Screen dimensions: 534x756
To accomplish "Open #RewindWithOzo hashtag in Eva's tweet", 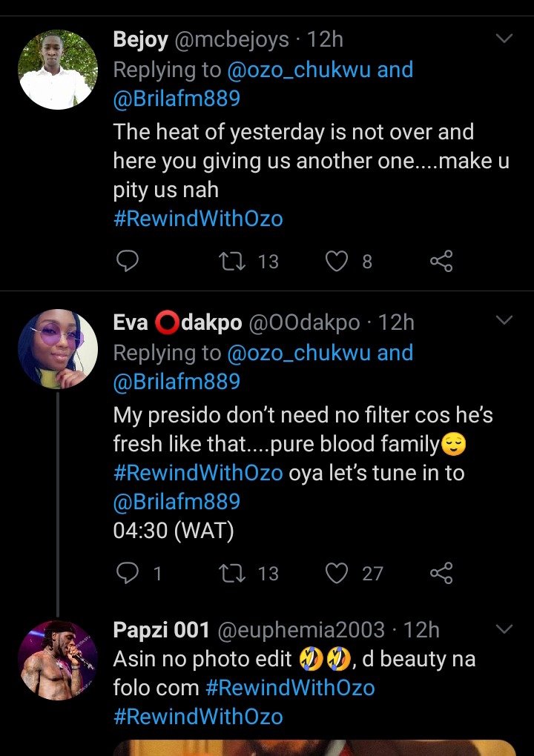I will tap(198, 473).
